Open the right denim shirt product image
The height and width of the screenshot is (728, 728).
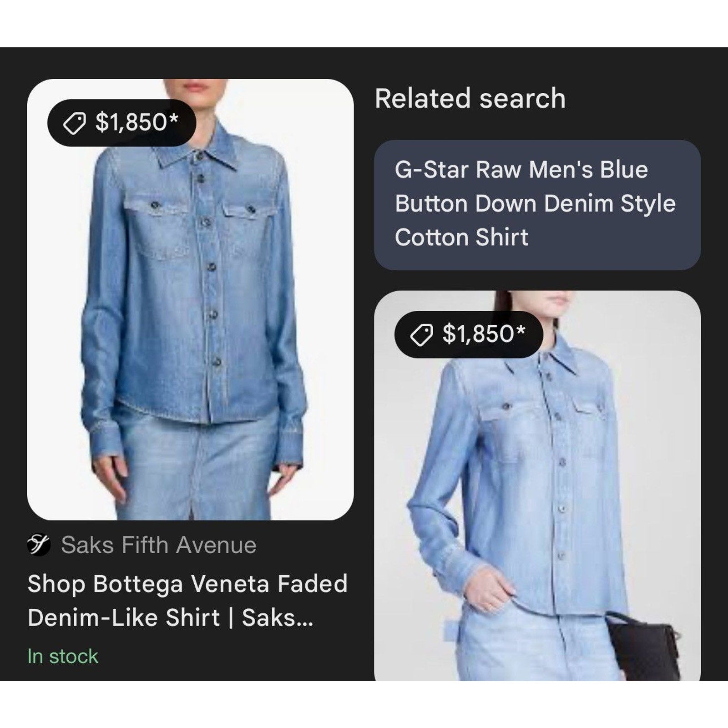tap(537, 485)
